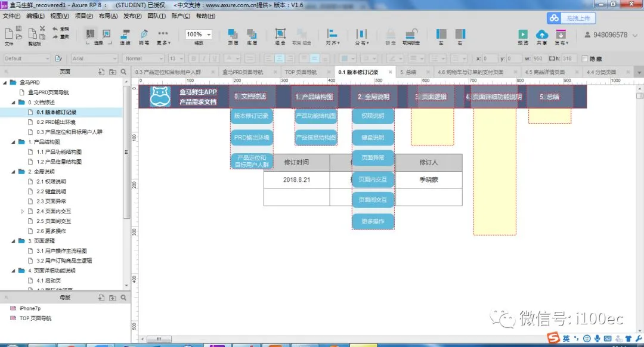Screen dimensions: 644x347
Task: Click the undo arrow icon
Action: click(x=55, y=29)
